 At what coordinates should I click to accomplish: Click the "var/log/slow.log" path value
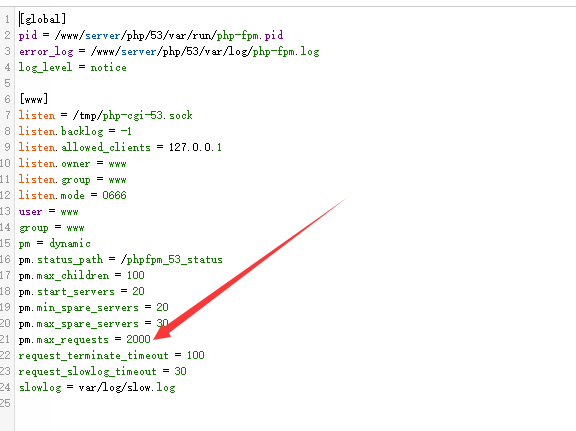127,387
